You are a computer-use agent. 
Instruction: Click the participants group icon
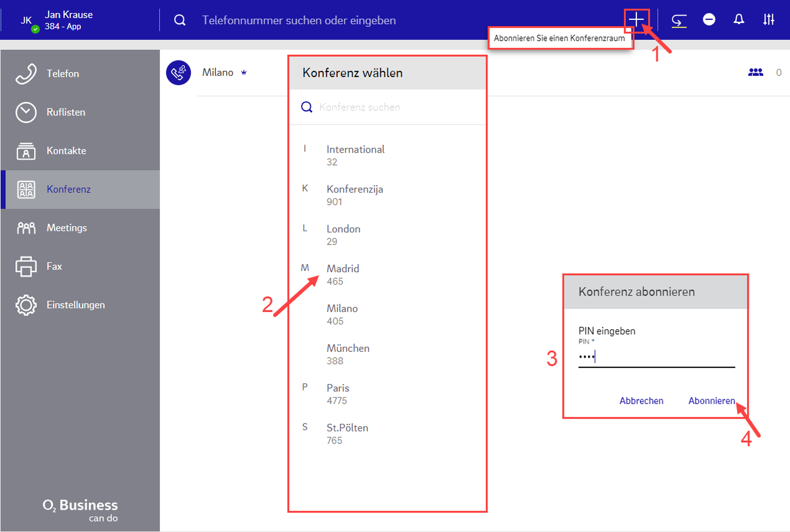coord(755,72)
